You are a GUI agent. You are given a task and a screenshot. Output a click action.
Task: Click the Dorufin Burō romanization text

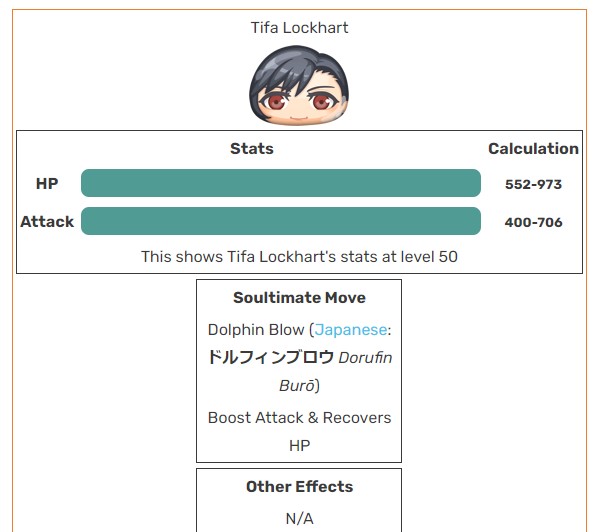336,371
